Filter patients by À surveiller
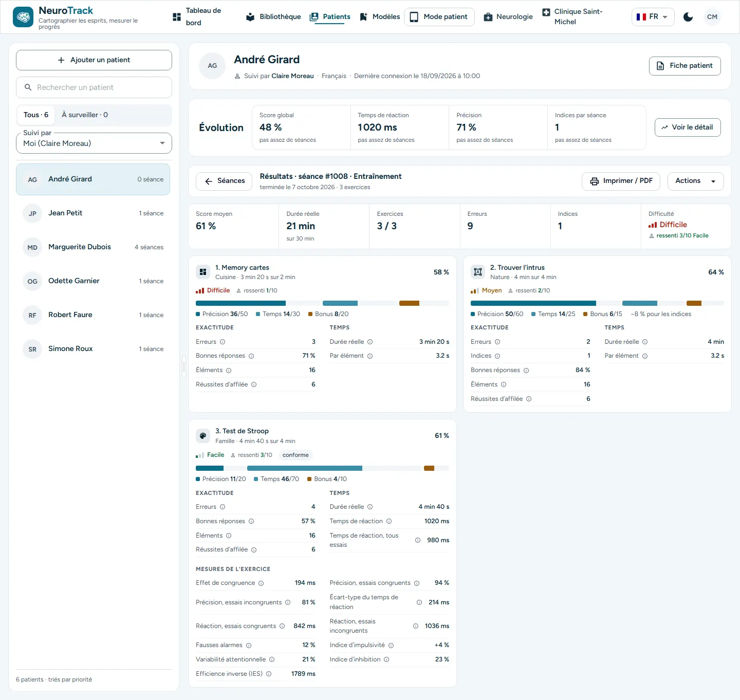This screenshot has height=700, width=740. [85, 115]
